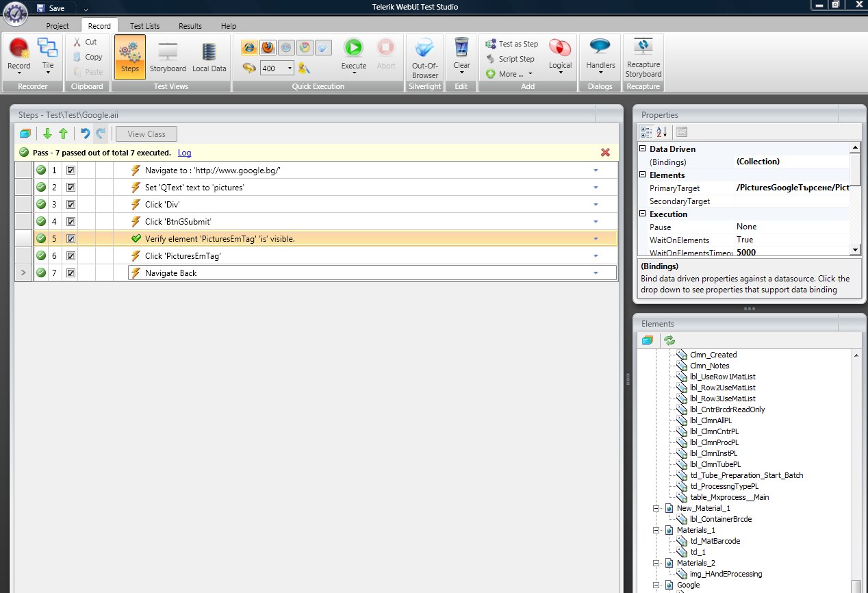Click the undo arrow in Steps toolbar

click(85, 134)
